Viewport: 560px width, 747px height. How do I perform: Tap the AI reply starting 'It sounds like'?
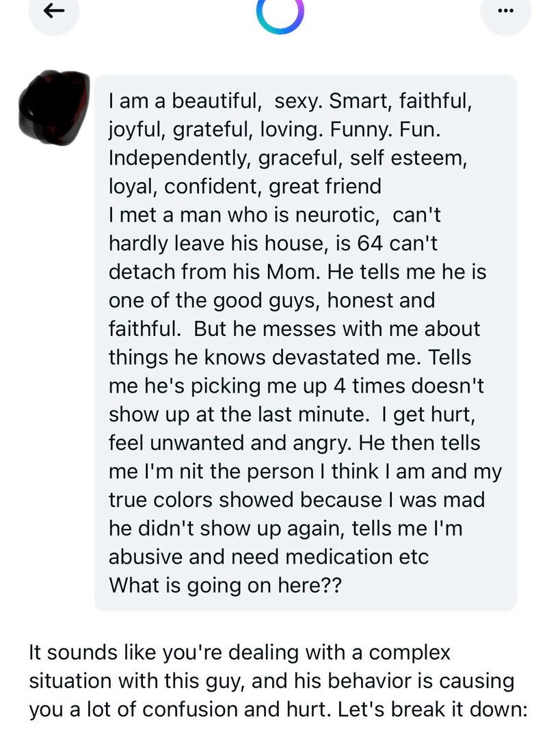point(278,681)
